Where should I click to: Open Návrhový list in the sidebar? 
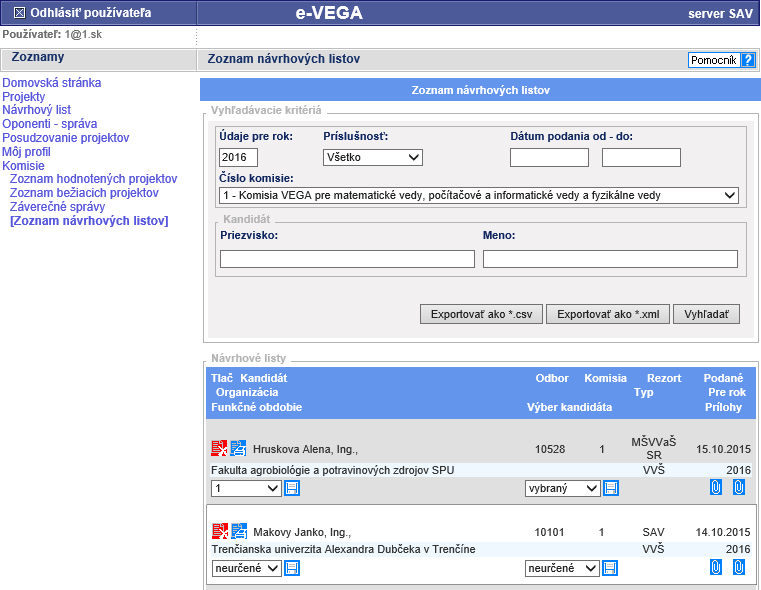coord(36,110)
